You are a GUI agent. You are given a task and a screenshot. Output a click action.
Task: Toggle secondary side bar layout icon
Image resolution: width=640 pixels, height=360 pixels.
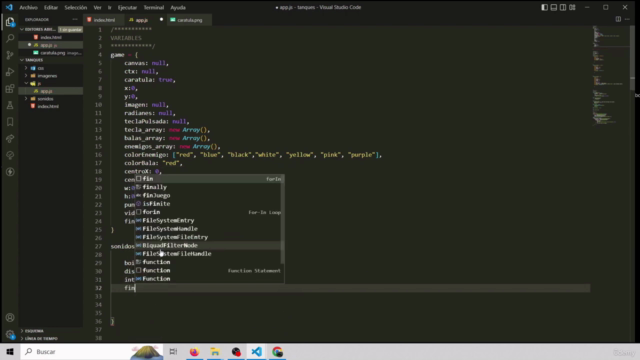coord(563,7)
